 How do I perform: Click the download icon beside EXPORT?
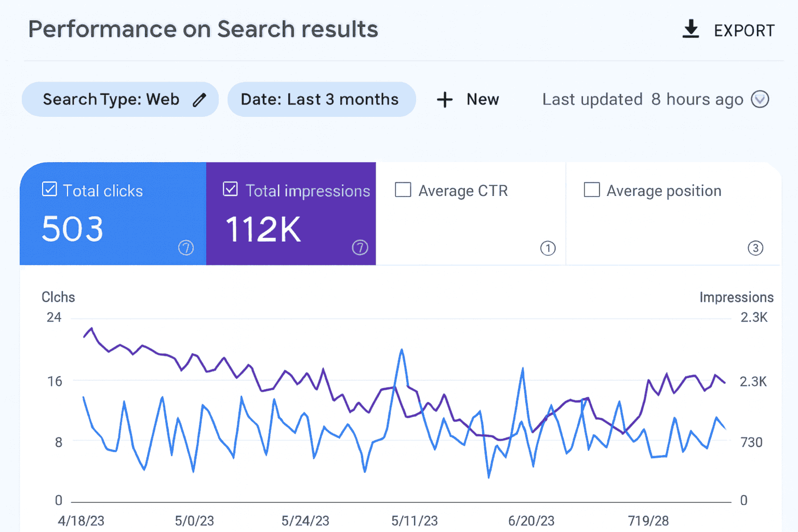691,30
